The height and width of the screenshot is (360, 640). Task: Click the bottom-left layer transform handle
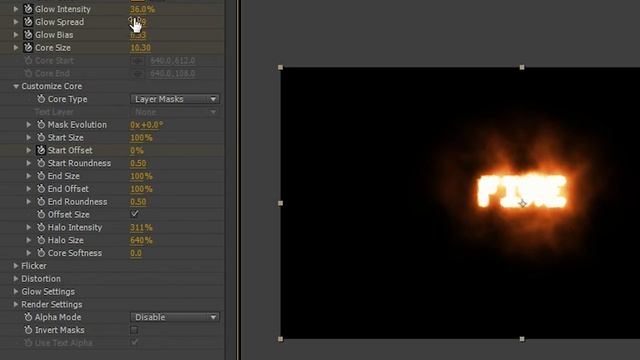[x=280, y=339]
